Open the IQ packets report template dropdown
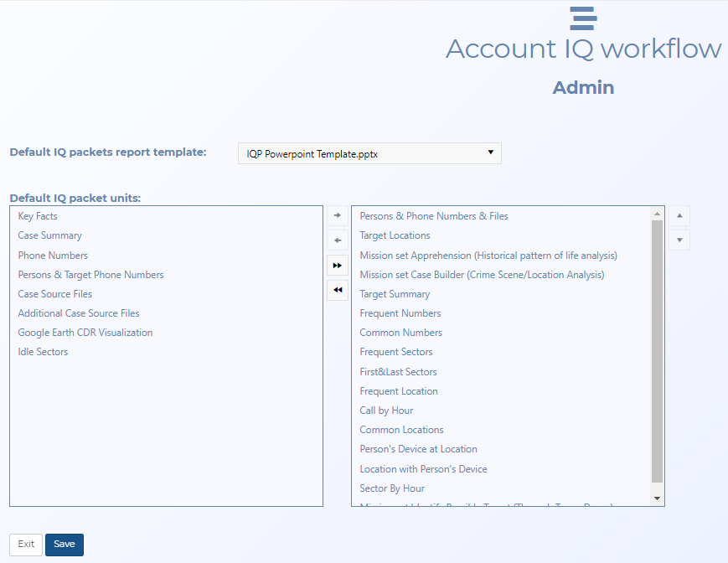 pos(490,152)
